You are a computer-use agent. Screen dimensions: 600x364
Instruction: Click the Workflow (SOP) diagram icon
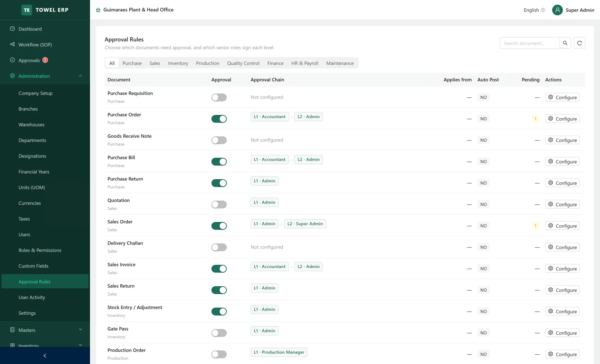click(12, 44)
